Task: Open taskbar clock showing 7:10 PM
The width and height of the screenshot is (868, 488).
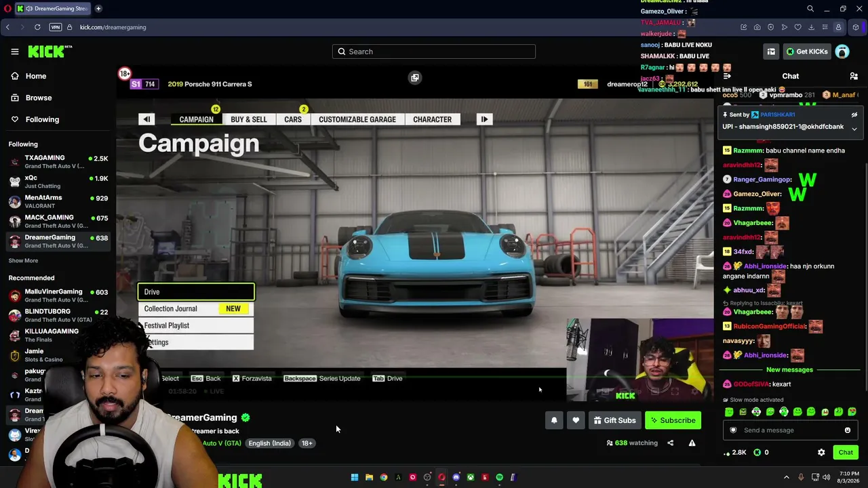Action: [x=849, y=477]
